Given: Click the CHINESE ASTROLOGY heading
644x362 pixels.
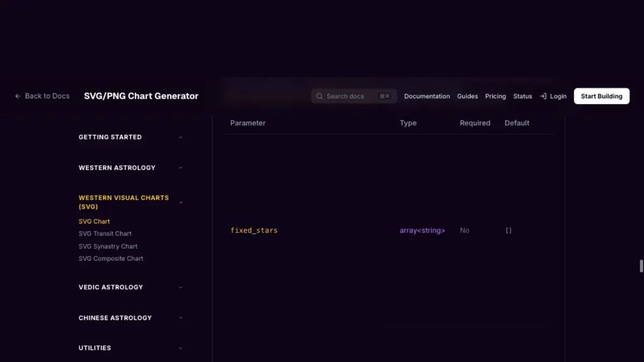Looking at the screenshot, I should coord(115,318).
